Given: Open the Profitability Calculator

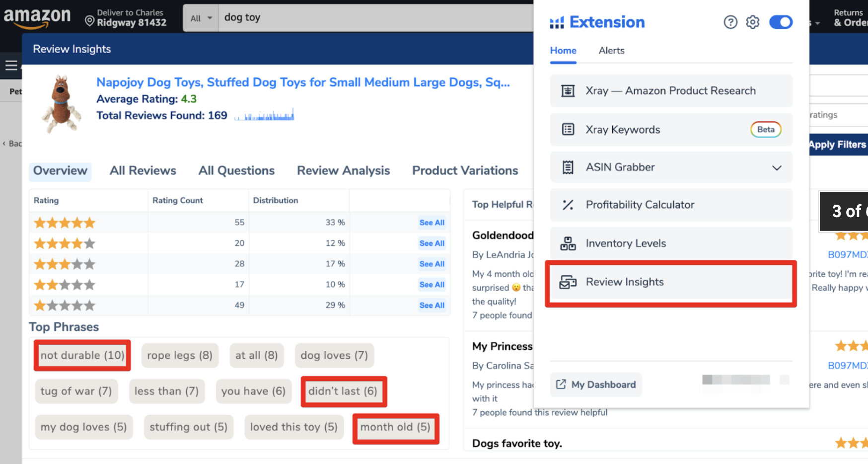Looking at the screenshot, I should (671, 205).
